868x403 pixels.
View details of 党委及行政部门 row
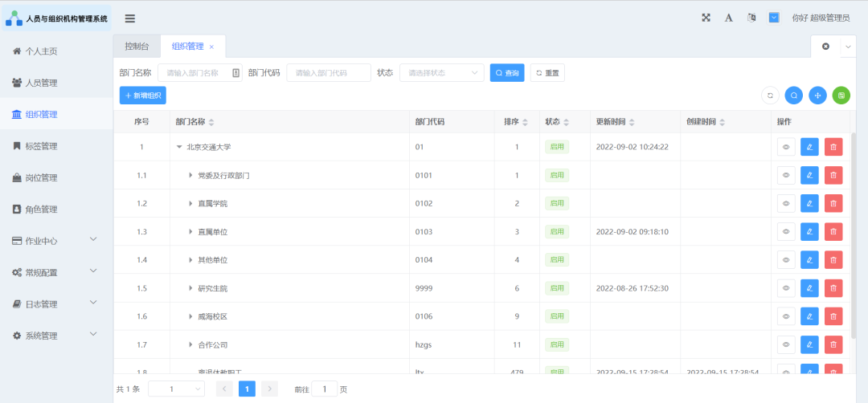(786, 175)
